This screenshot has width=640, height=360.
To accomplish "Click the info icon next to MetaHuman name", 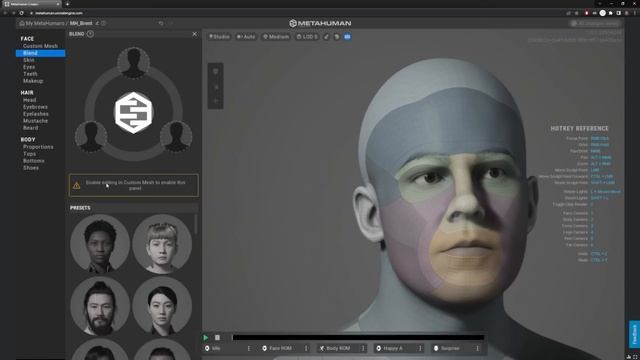I will tap(104, 23).
